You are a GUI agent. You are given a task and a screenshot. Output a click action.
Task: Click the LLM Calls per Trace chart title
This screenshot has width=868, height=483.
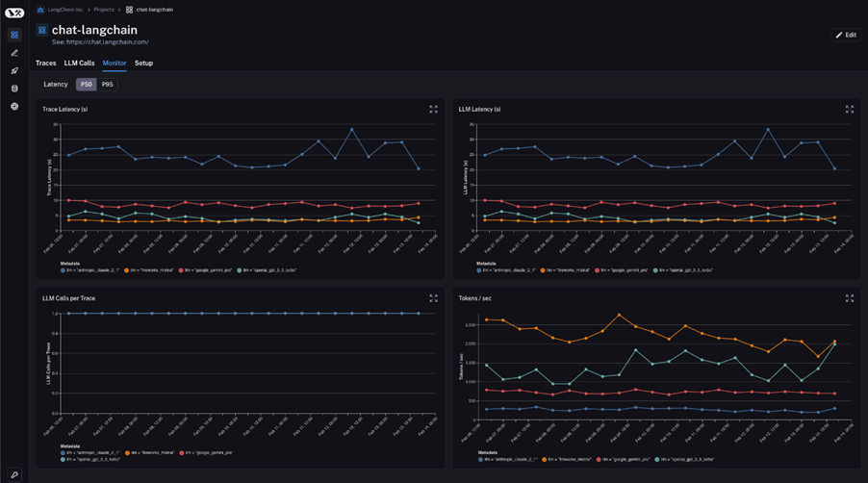point(68,298)
